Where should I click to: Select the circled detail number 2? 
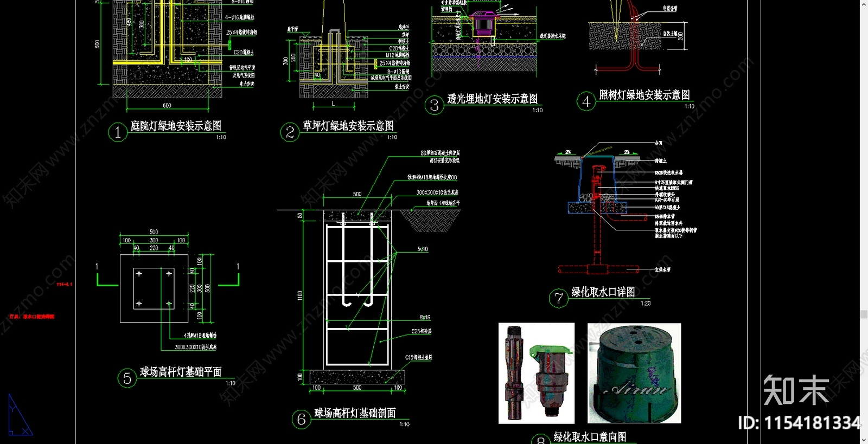coord(290,132)
